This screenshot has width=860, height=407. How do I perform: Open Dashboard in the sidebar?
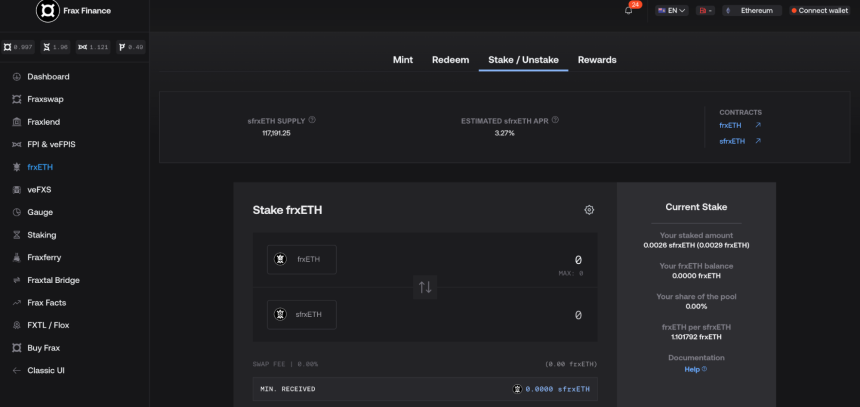(x=48, y=77)
